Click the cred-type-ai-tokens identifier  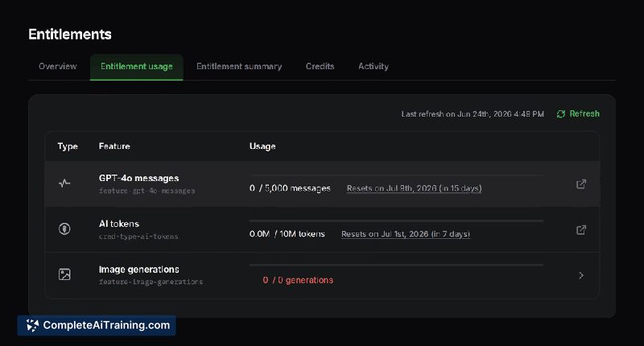[x=138, y=237]
